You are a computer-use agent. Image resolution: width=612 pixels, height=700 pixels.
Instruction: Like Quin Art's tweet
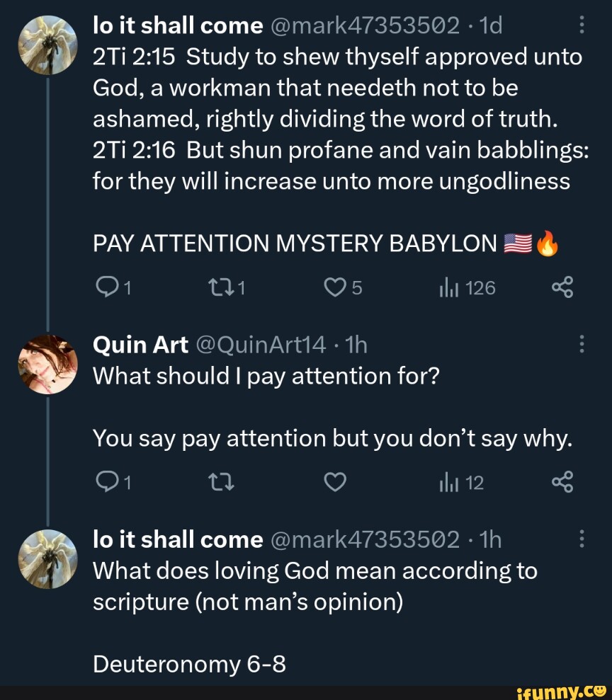click(336, 483)
